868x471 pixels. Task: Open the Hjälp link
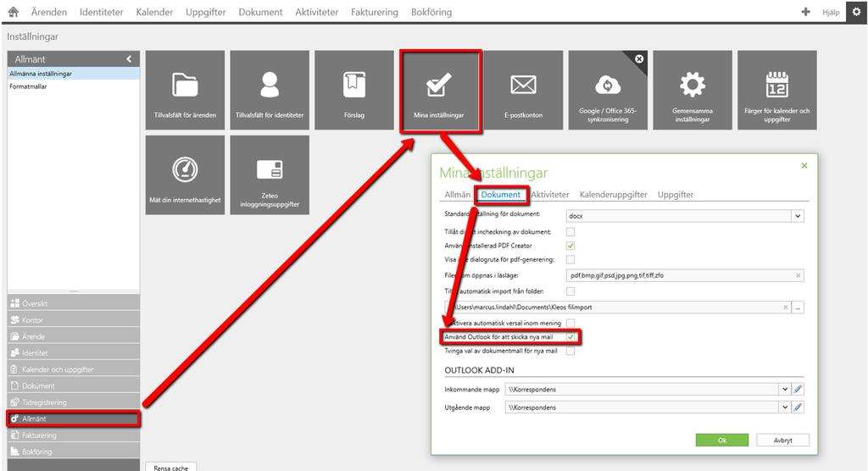831,12
